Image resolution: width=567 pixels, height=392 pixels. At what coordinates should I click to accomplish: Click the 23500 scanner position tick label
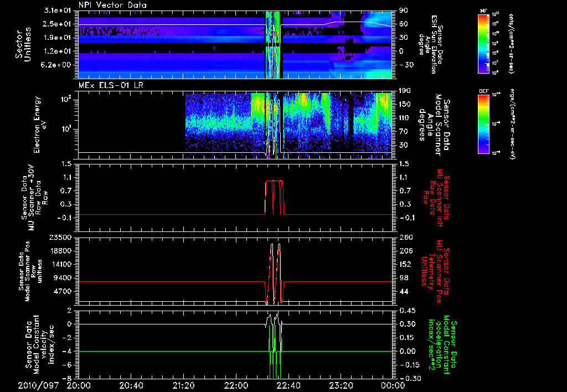(60, 237)
